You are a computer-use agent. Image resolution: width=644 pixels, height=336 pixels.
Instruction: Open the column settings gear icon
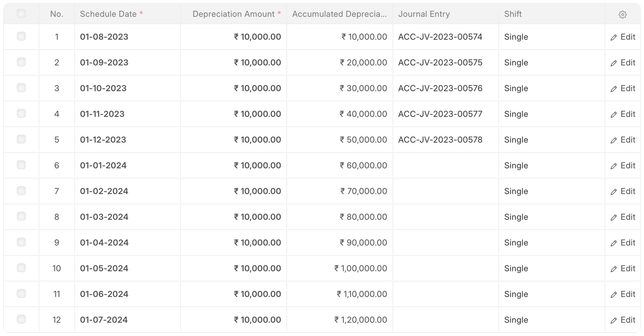tap(622, 14)
